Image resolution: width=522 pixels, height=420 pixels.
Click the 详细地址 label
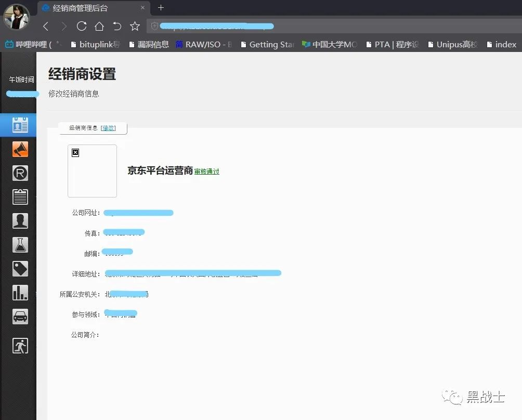point(86,274)
